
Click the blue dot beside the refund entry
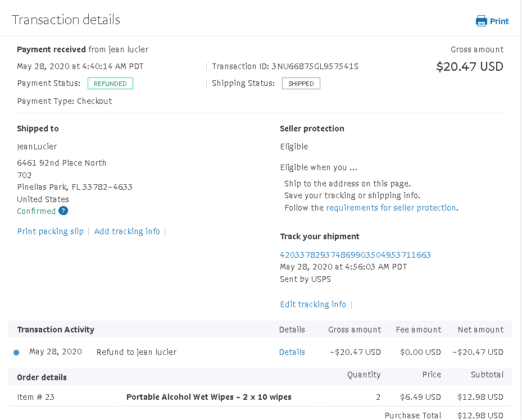point(16,353)
